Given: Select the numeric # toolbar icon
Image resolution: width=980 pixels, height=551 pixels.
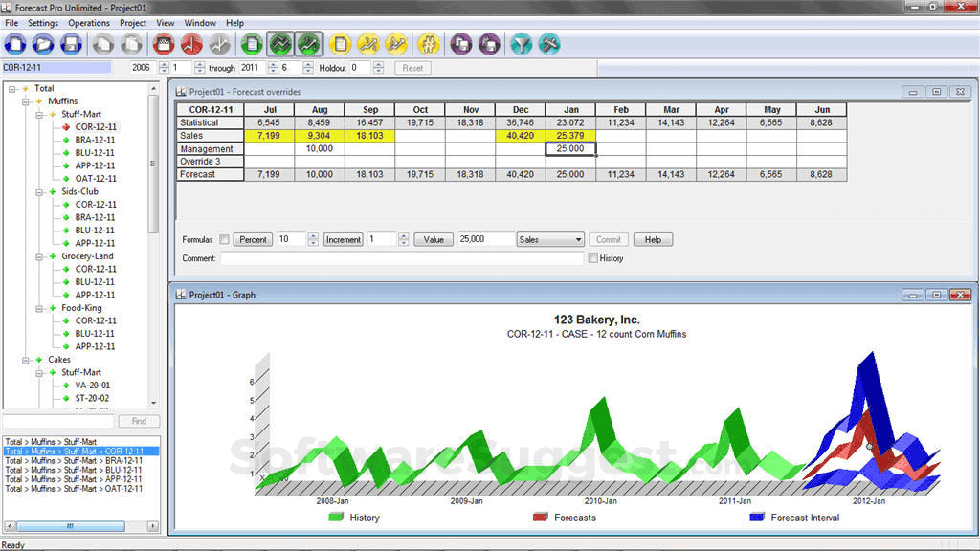Looking at the screenshot, I should click(x=428, y=44).
